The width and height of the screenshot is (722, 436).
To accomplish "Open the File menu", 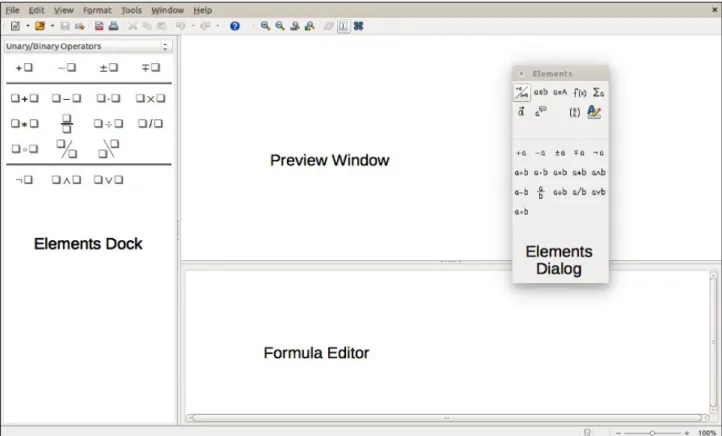I will 12,10.
